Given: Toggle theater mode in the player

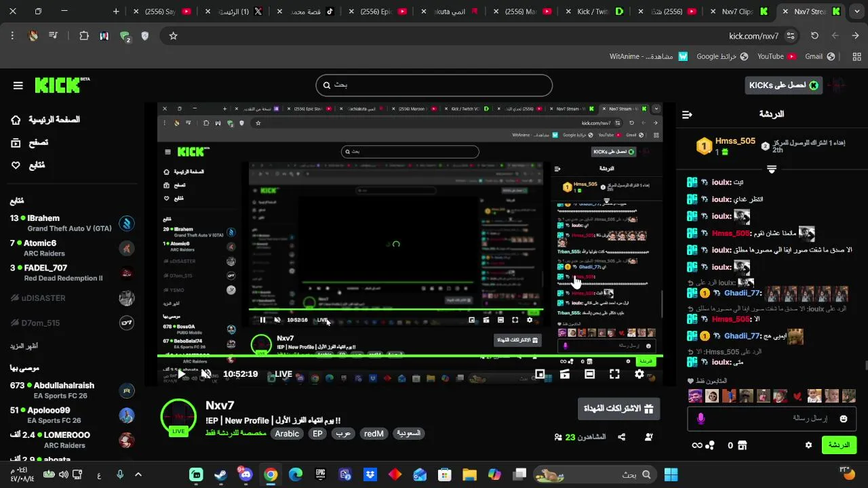Looking at the screenshot, I should [x=589, y=374].
